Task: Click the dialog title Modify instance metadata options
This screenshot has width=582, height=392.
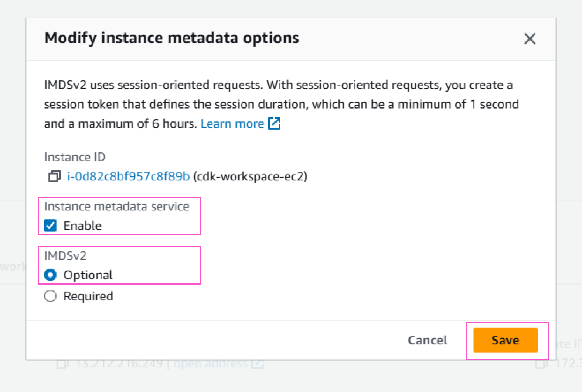Action: point(171,38)
